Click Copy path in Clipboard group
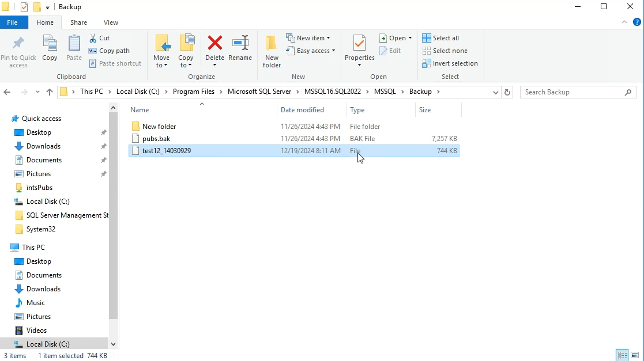Screen dimensions: 644x361 (x=109, y=51)
